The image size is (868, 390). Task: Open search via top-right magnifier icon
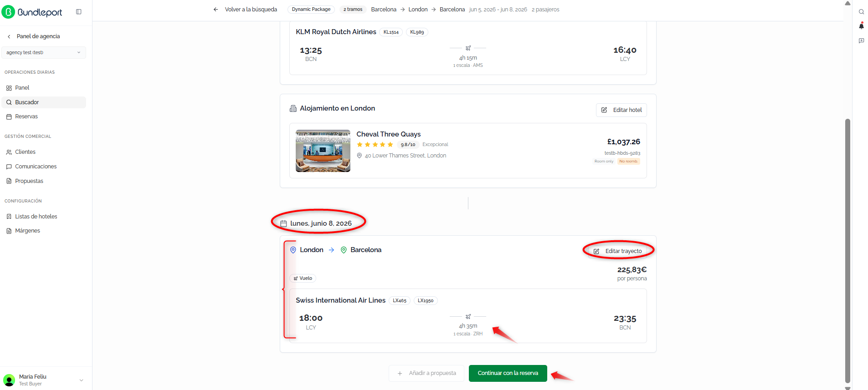(861, 12)
